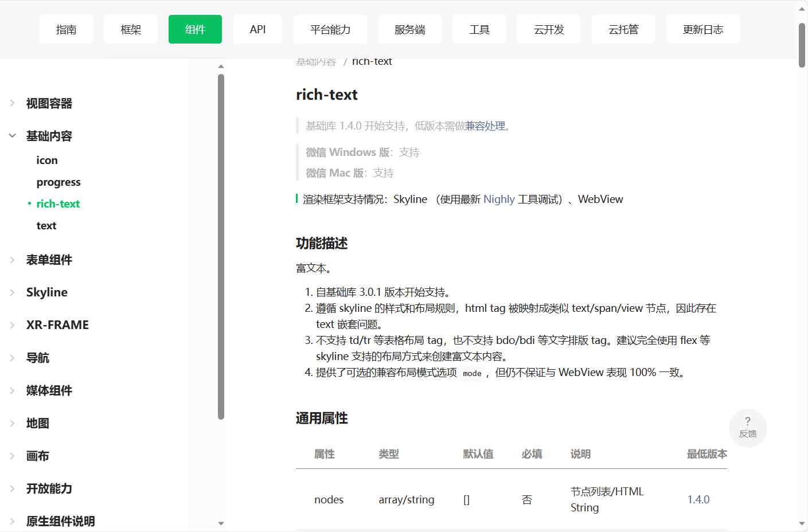Click the page scroll-down arrow
Screen dimensions: 808x532
802,523
